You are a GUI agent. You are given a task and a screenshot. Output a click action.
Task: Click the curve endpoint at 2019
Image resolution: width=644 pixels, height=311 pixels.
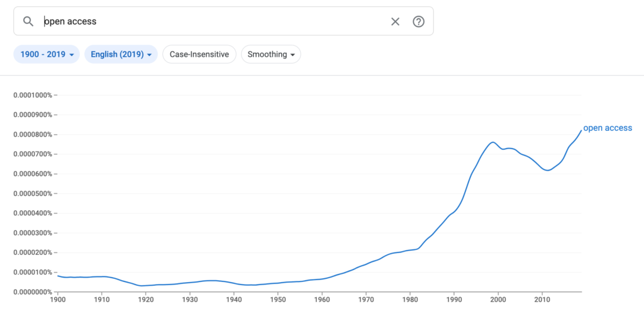[x=581, y=130]
